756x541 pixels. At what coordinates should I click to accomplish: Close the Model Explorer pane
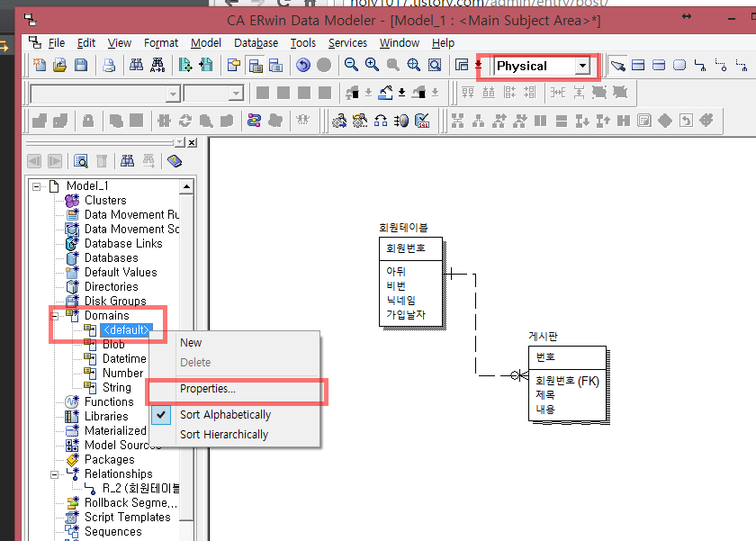(192, 142)
